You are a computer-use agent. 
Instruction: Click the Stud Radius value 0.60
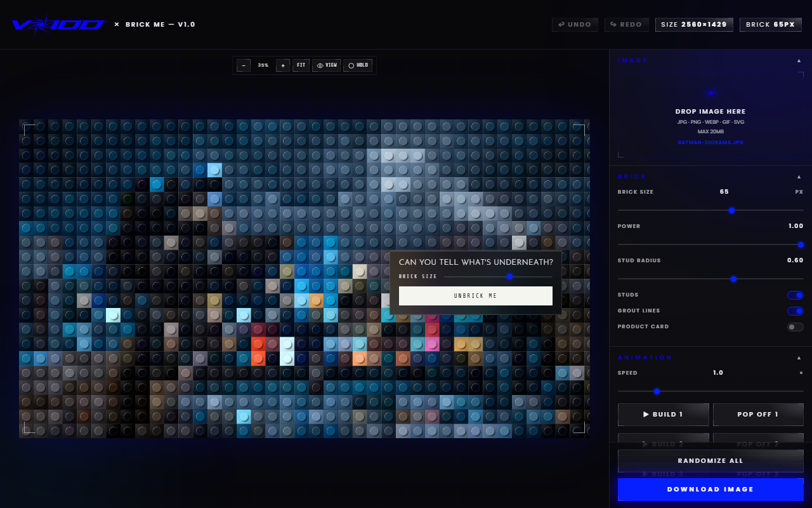(x=796, y=260)
